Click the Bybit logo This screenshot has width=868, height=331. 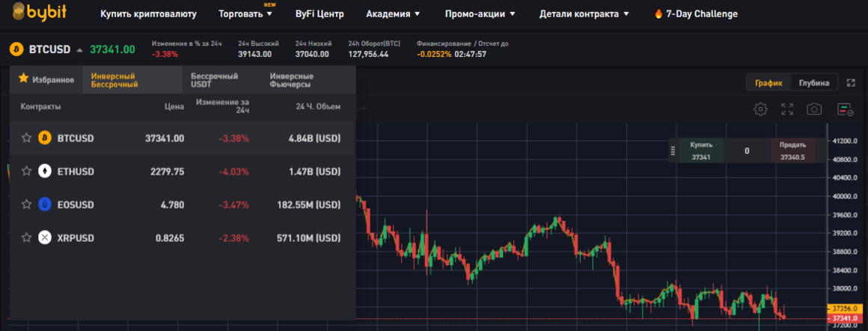tap(40, 11)
